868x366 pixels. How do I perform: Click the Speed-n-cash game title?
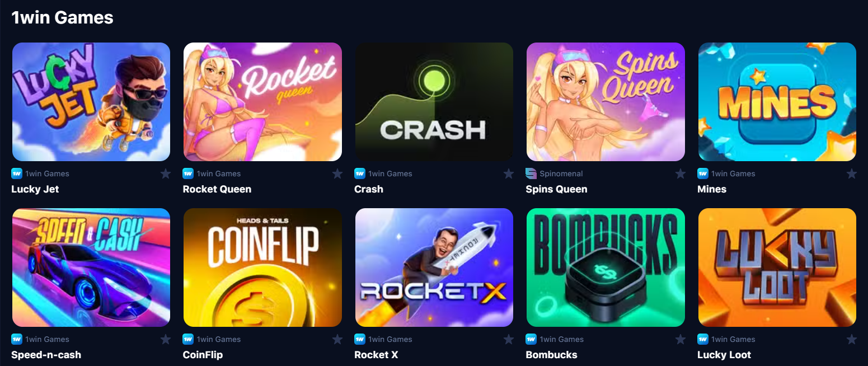(x=46, y=355)
